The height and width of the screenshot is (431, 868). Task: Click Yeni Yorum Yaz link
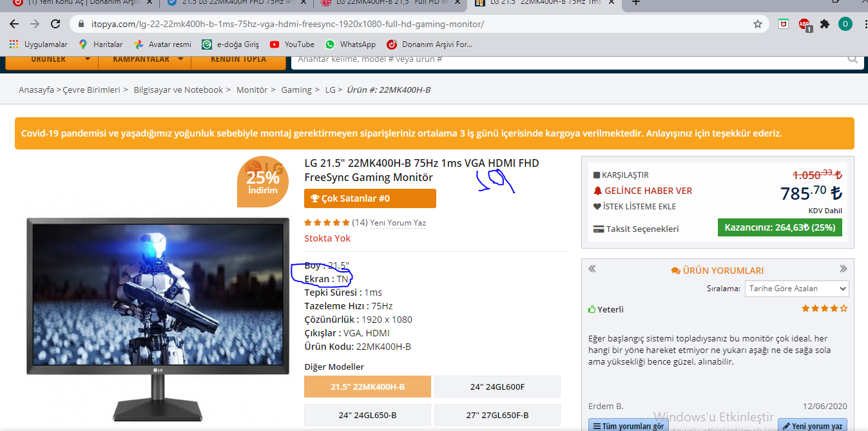point(398,223)
